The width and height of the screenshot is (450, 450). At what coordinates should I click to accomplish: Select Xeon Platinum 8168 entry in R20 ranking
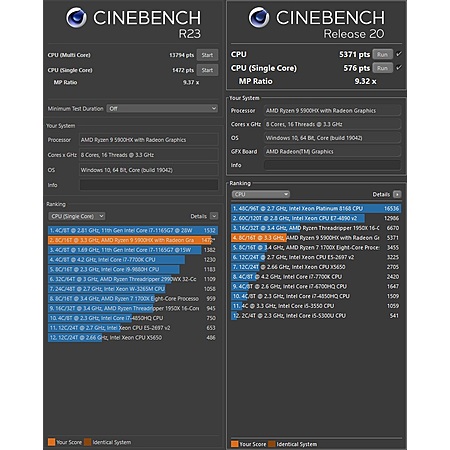pos(316,208)
